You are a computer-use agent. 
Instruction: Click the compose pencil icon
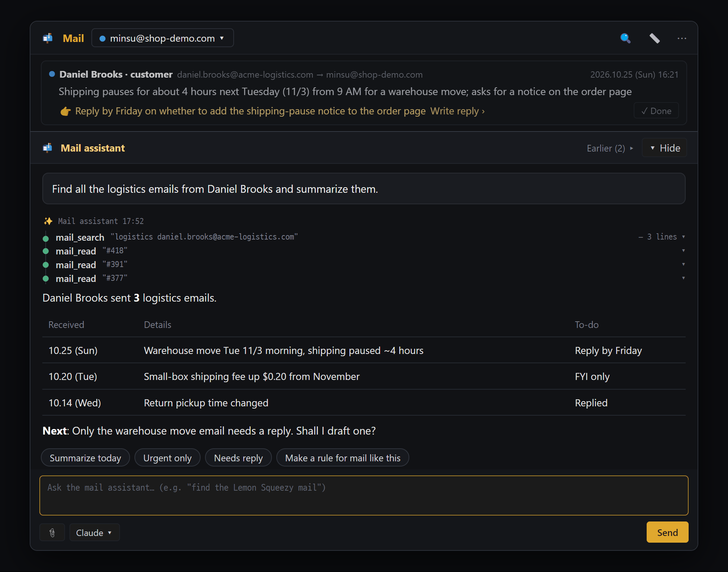pyautogui.click(x=654, y=38)
